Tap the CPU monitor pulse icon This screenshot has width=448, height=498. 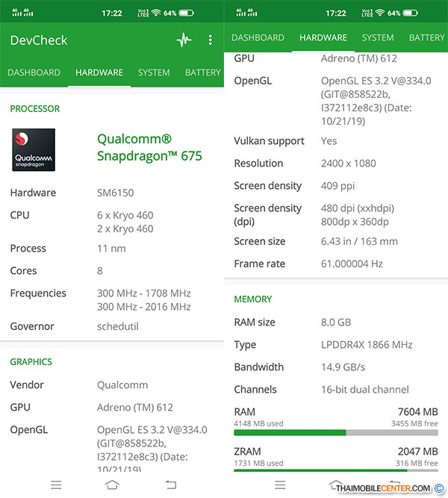[184, 40]
